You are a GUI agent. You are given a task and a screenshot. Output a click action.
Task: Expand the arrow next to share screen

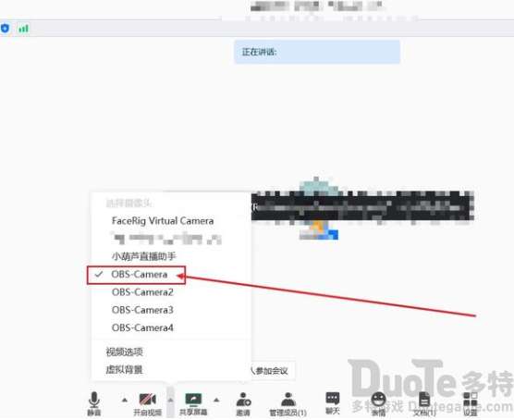pos(216,400)
